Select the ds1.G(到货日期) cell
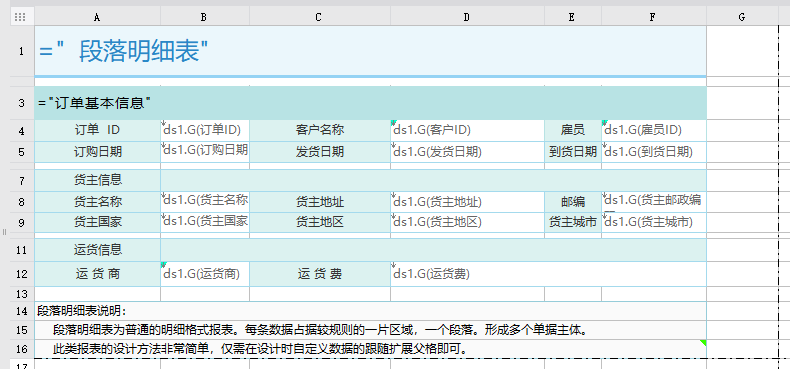The image size is (790, 369). point(653,152)
